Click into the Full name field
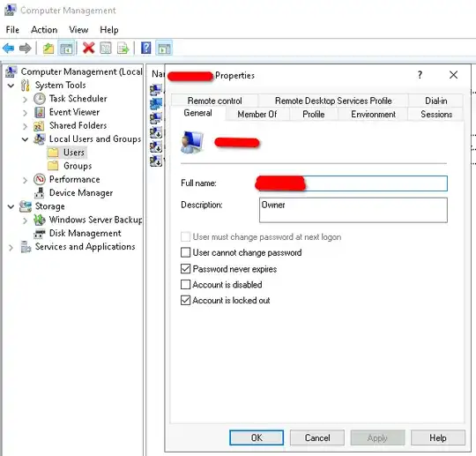The width and height of the screenshot is (476, 456). pyautogui.click(x=353, y=183)
